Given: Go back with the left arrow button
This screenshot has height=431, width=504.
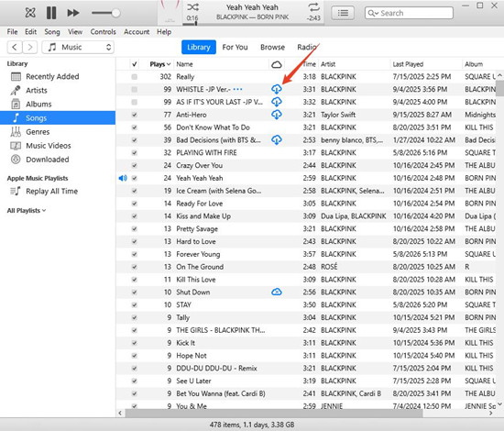Looking at the screenshot, I should pos(15,48).
